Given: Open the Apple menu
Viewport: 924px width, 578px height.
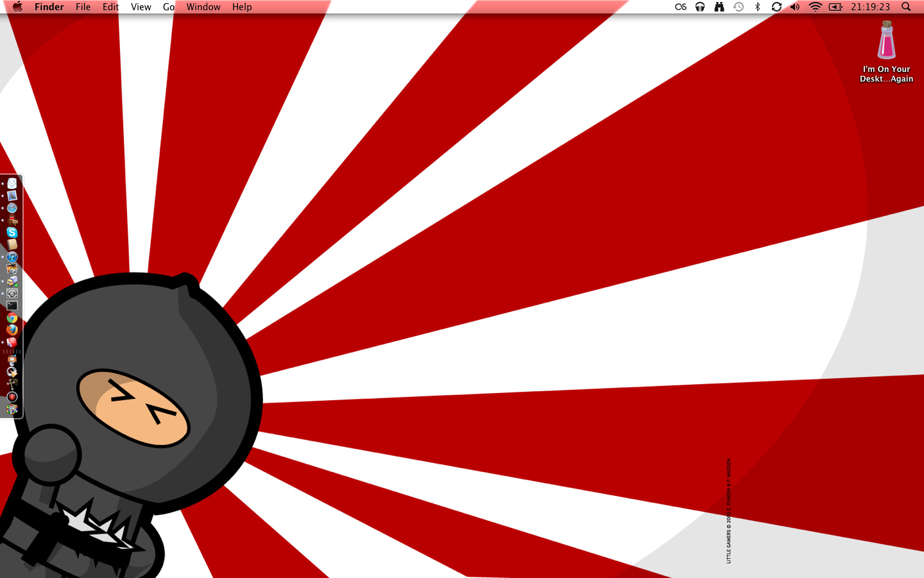Looking at the screenshot, I should [x=17, y=7].
